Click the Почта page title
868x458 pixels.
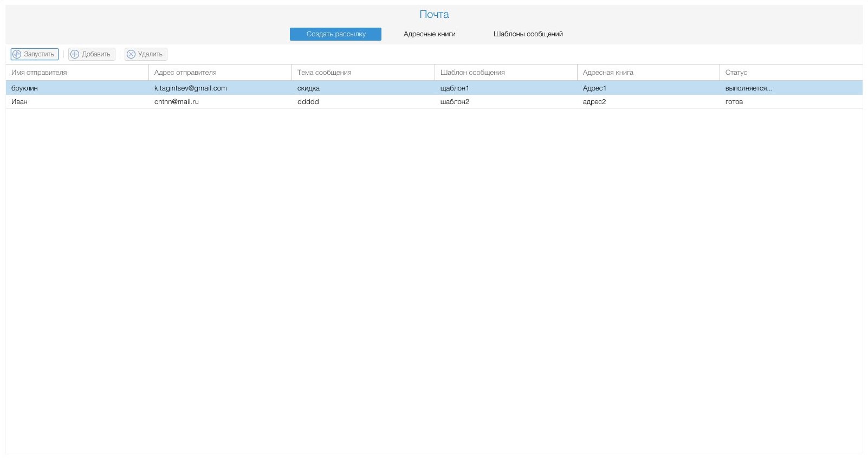point(434,15)
